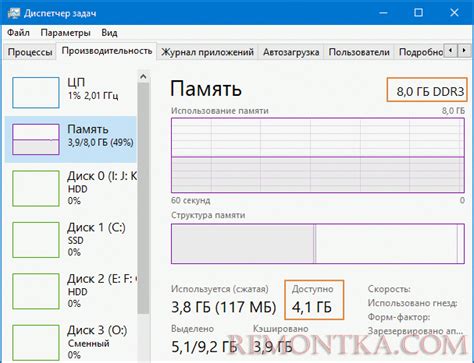Image resolution: width=474 pixels, height=363 pixels.
Task: Close the Диспетчер задач window
Action: pos(454,13)
